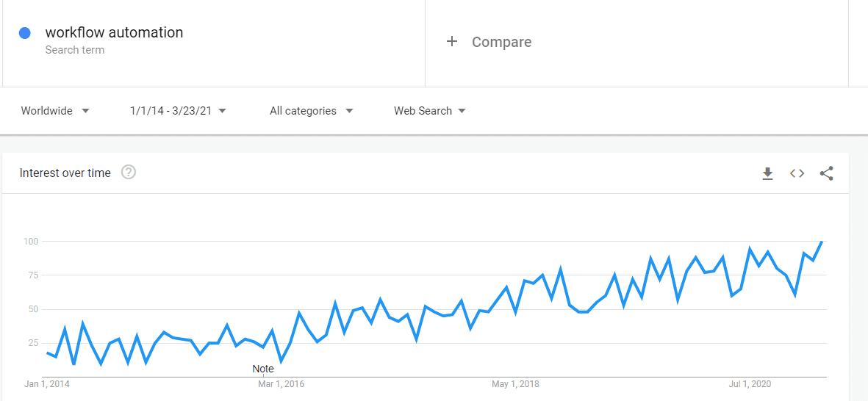Click the chart peak at value 100
The image size is (868, 401).
[822, 242]
